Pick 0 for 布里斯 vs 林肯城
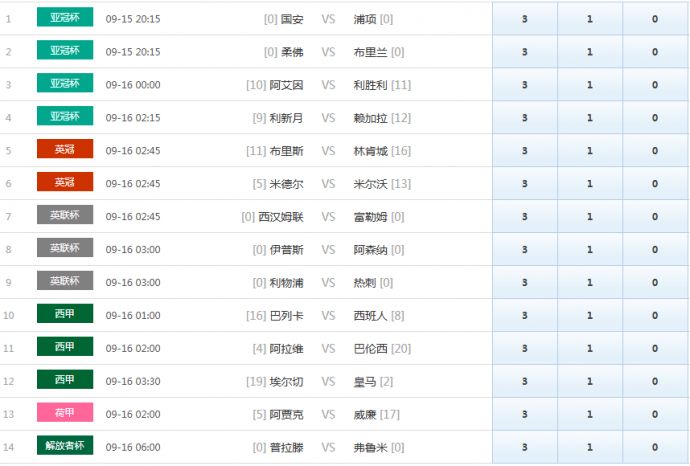 pos(655,150)
